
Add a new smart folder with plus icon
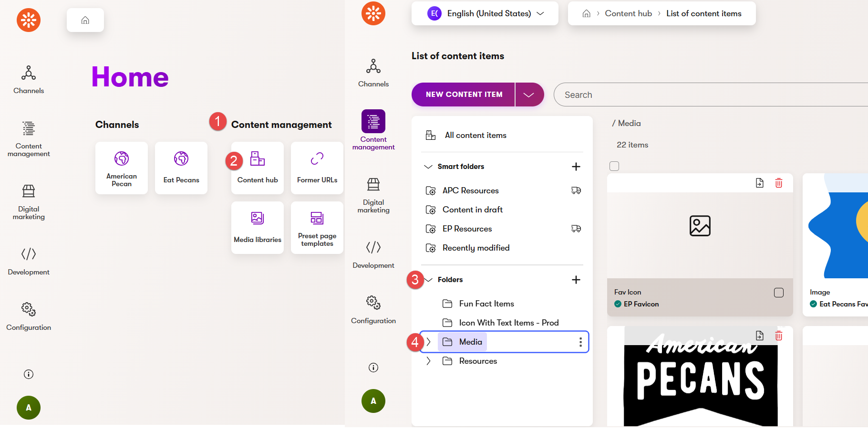[576, 167]
